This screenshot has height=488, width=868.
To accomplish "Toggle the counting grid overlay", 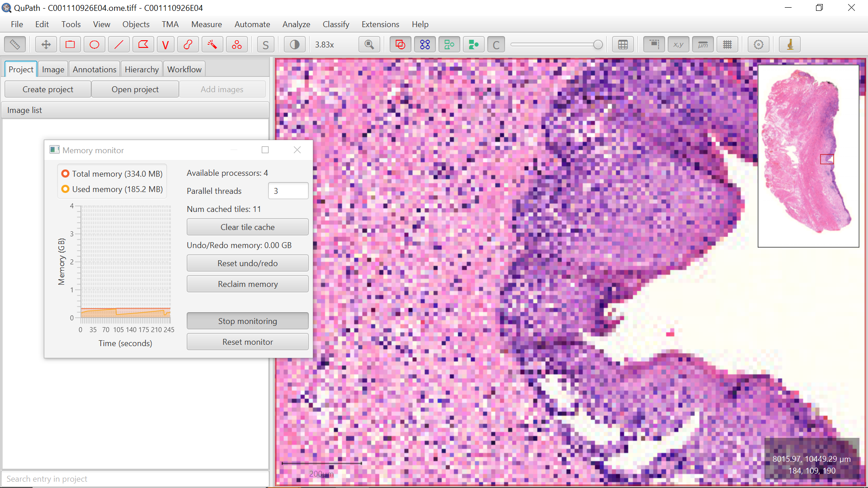I will [x=727, y=44].
